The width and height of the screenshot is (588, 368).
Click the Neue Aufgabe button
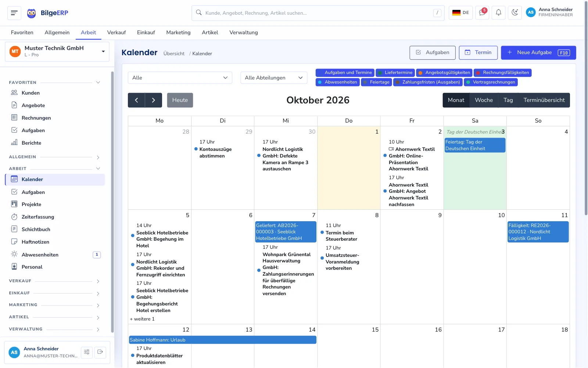click(x=538, y=53)
